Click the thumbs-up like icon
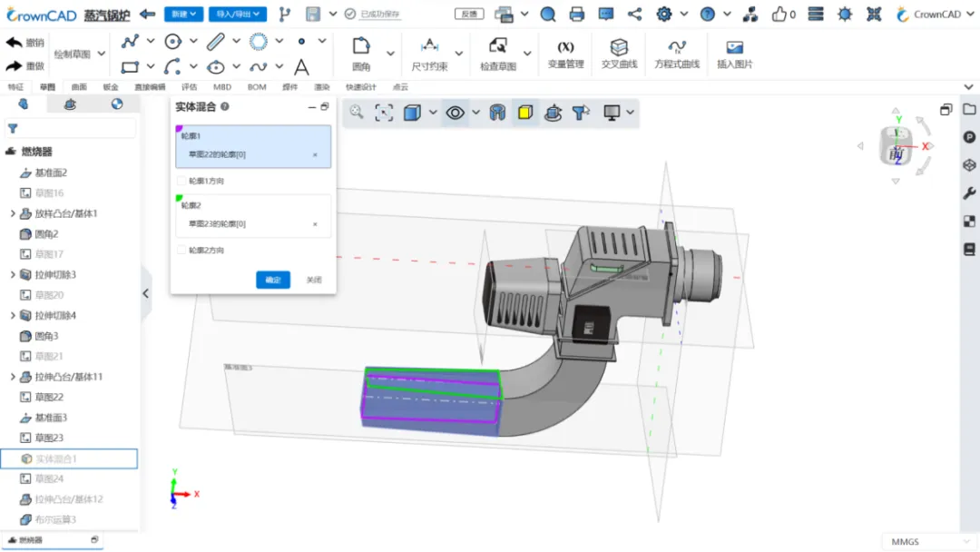980x552 pixels. click(x=779, y=14)
